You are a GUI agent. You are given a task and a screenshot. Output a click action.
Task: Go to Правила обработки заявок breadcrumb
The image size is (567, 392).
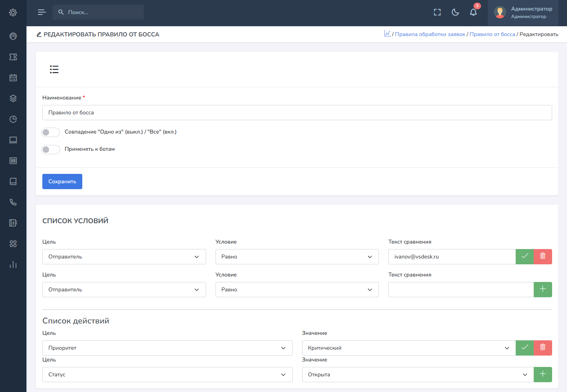[430, 34]
